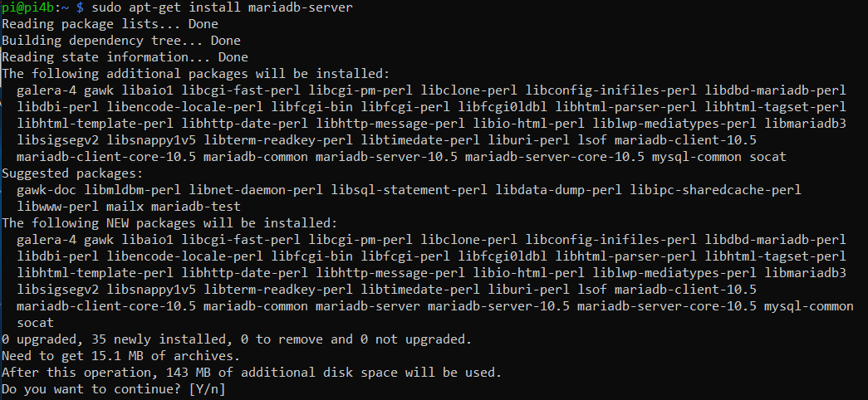Click 'galera-4' in the additional packages list
Viewport: 868px width, 400px height.
tap(47, 90)
